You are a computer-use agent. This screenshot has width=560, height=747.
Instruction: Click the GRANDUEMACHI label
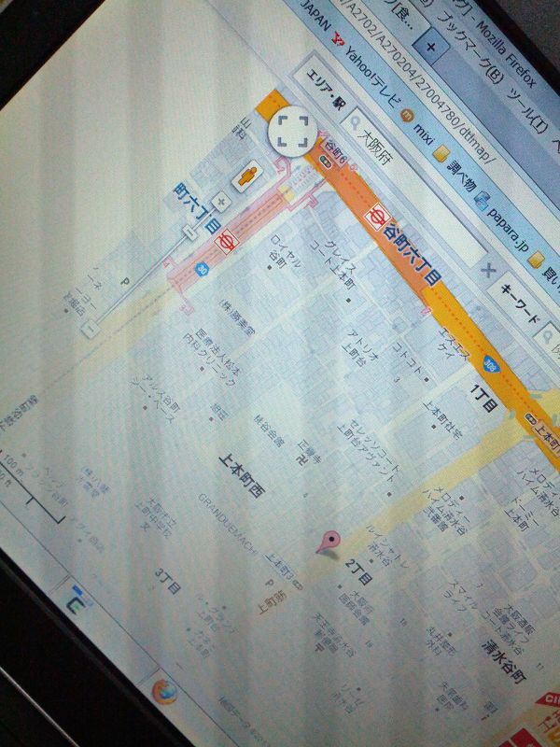click(x=228, y=526)
